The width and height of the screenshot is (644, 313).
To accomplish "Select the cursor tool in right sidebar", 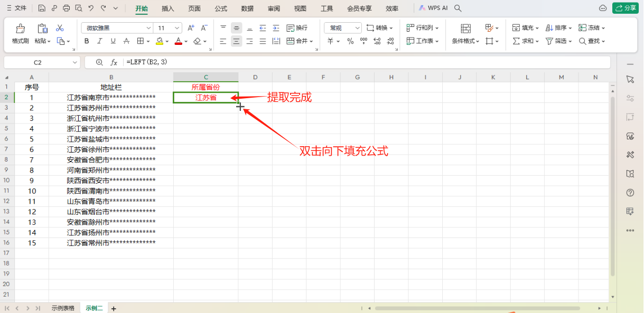I will tap(630, 79).
